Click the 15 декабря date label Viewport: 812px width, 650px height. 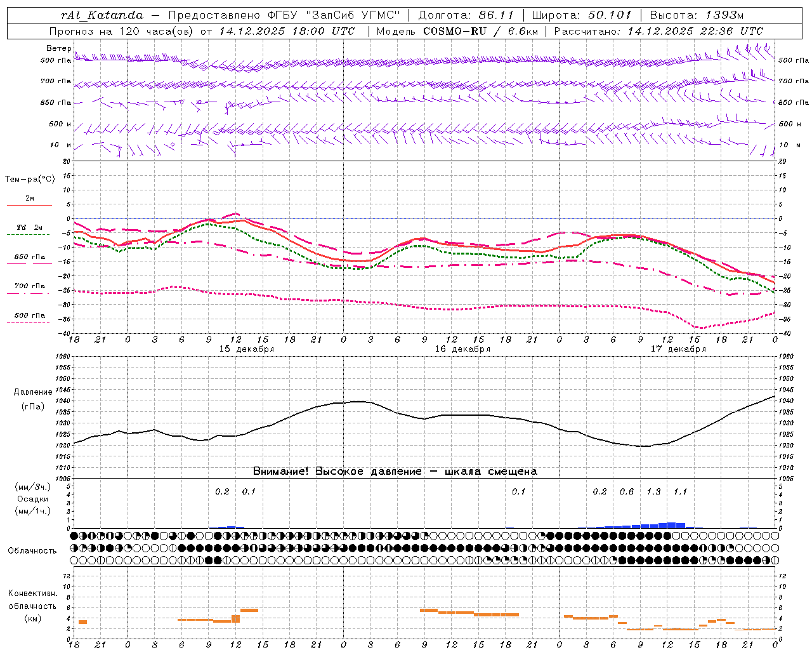pyautogui.click(x=247, y=349)
